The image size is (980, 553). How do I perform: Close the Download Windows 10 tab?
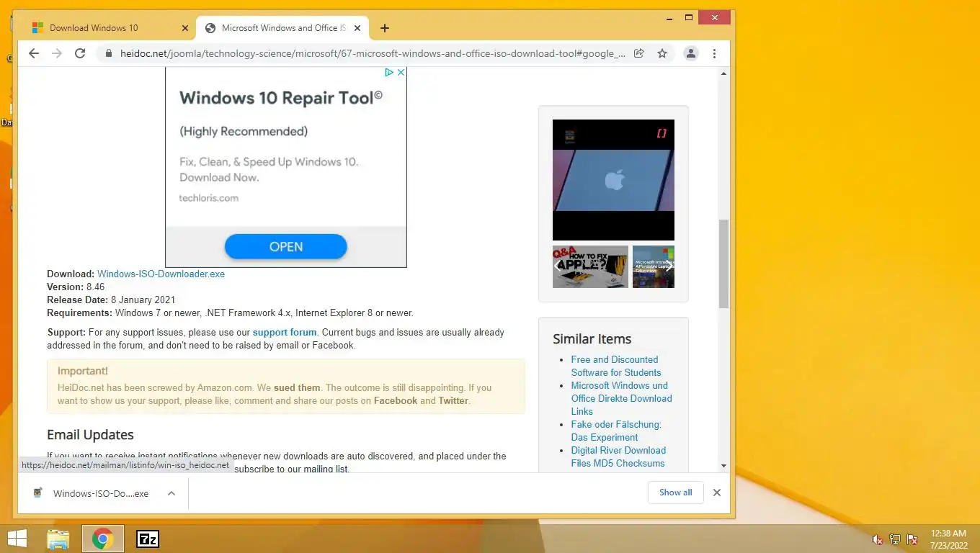185,28
